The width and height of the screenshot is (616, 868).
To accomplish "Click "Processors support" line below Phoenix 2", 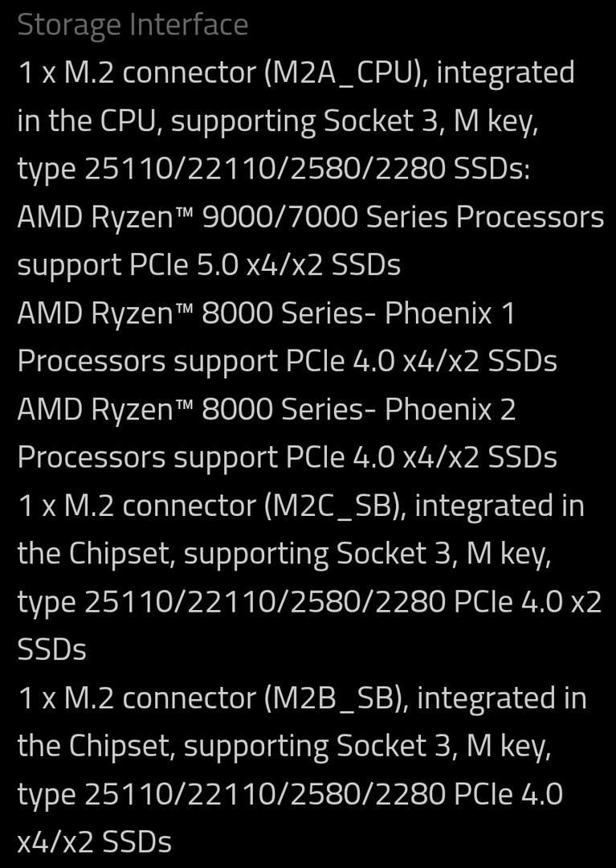I will [x=287, y=458].
